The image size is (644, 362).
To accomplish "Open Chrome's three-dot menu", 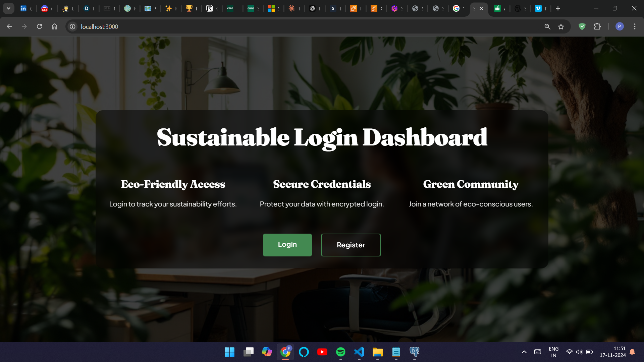I will pos(635,26).
